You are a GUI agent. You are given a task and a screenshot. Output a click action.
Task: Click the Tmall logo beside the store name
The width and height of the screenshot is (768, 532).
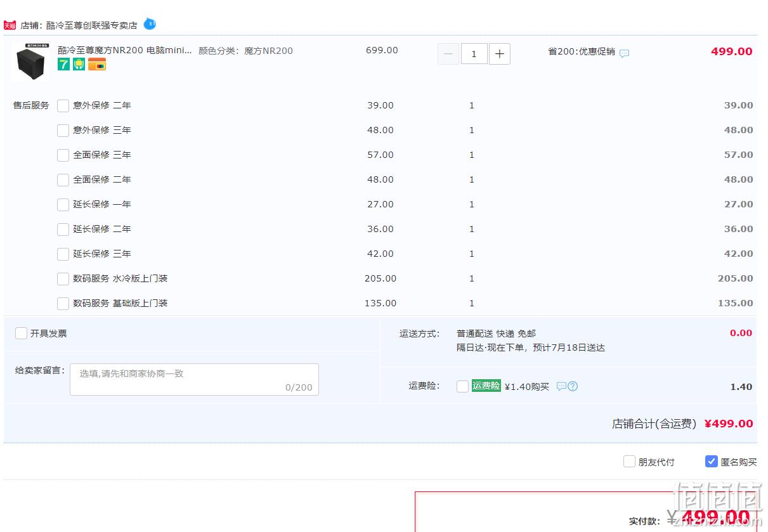pyautogui.click(x=10, y=25)
